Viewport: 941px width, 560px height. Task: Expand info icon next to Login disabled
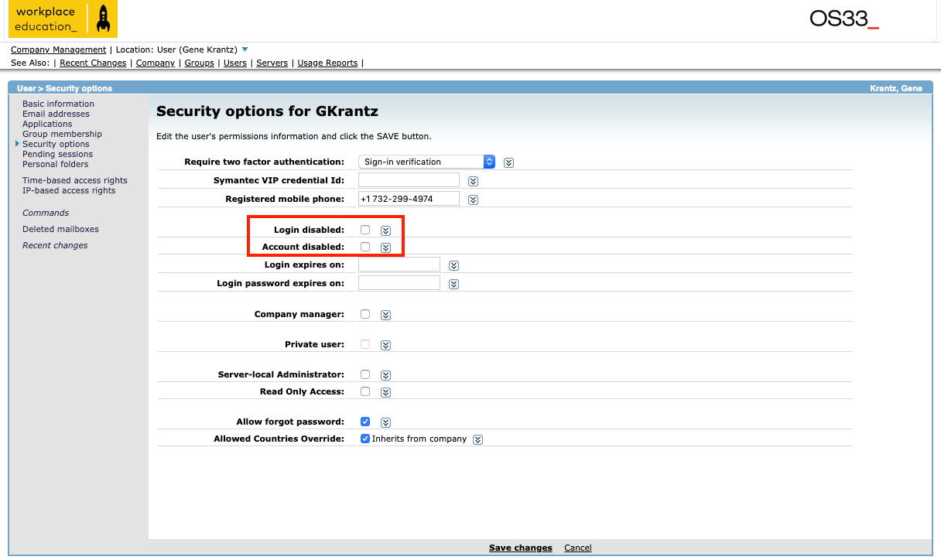[385, 230]
